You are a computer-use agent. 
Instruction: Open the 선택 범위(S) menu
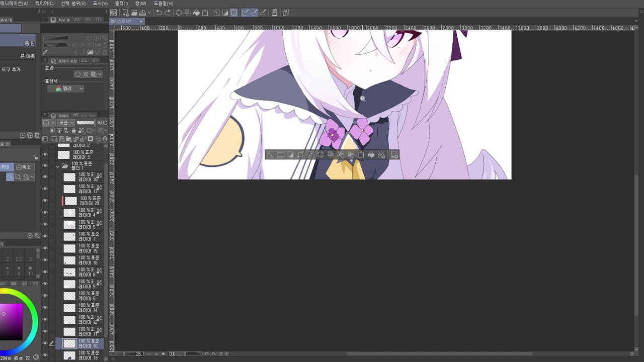point(73,3)
